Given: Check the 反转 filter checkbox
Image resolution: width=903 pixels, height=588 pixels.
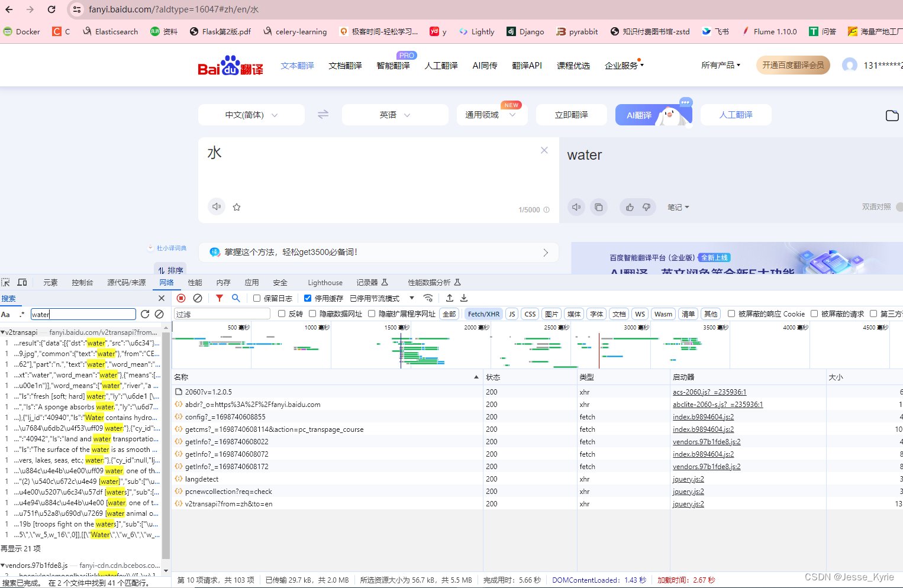Looking at the screenshot, I should tap(282, 314).
